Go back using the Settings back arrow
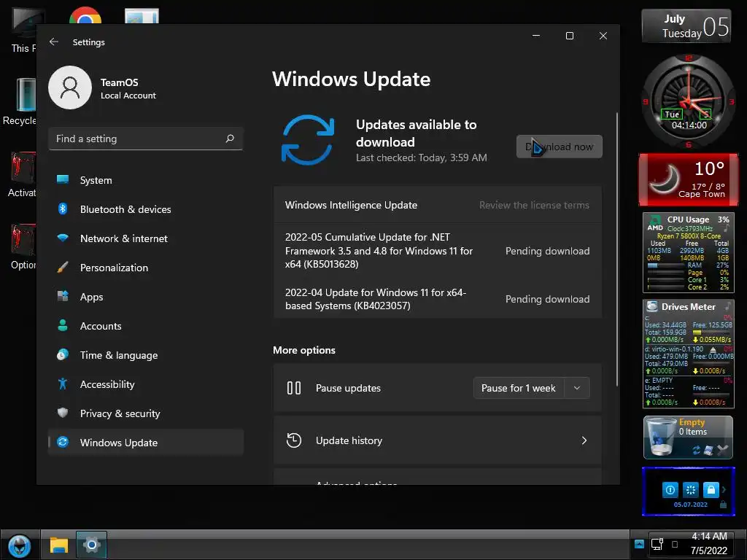This screenshot has width=747, height=560. pos(54,42)
